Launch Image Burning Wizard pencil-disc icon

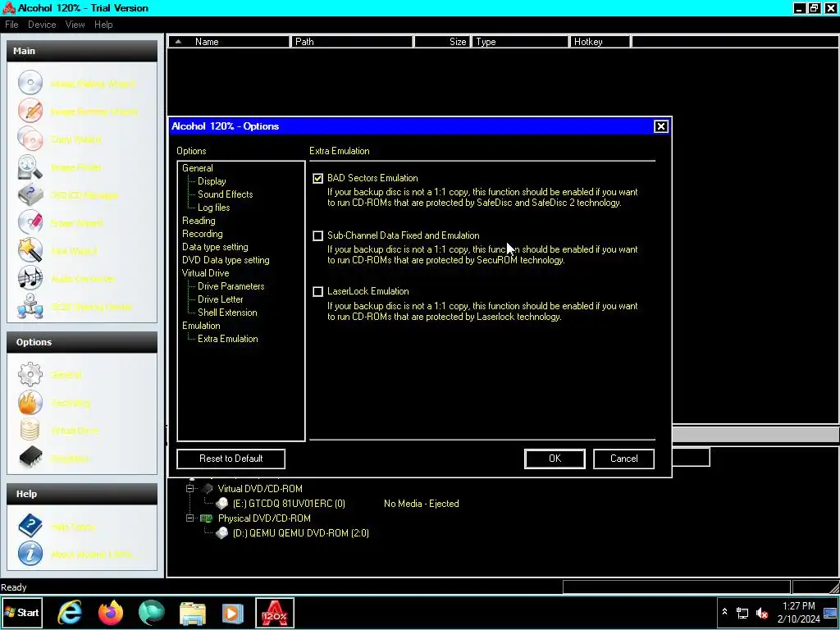[30, 111]
